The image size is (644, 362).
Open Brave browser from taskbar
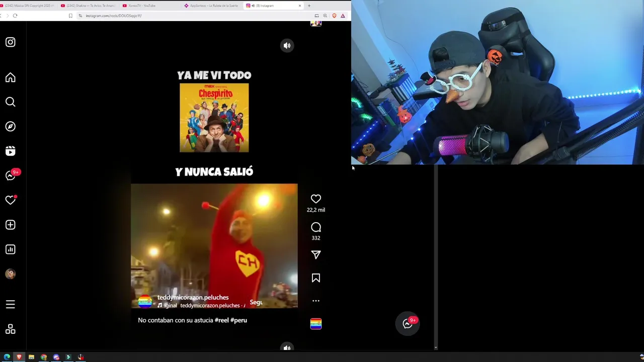19,357
